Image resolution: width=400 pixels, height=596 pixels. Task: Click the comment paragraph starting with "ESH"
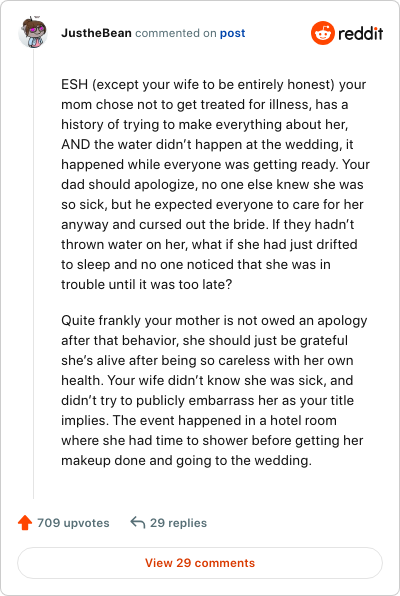215,184
